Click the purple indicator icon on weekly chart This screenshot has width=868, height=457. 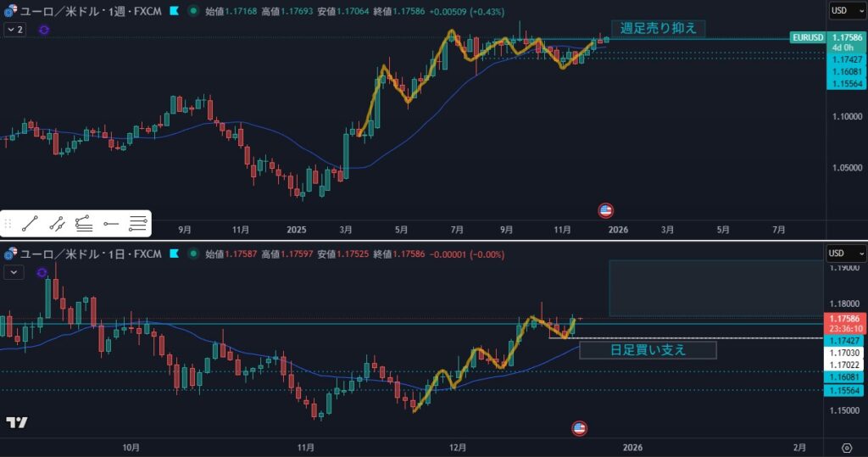click(x=44, y=30)
